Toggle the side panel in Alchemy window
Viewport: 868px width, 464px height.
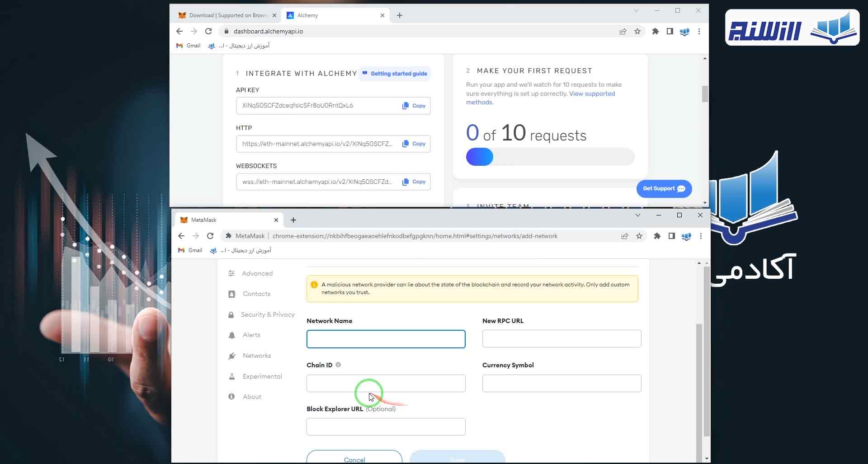(670, 31)
